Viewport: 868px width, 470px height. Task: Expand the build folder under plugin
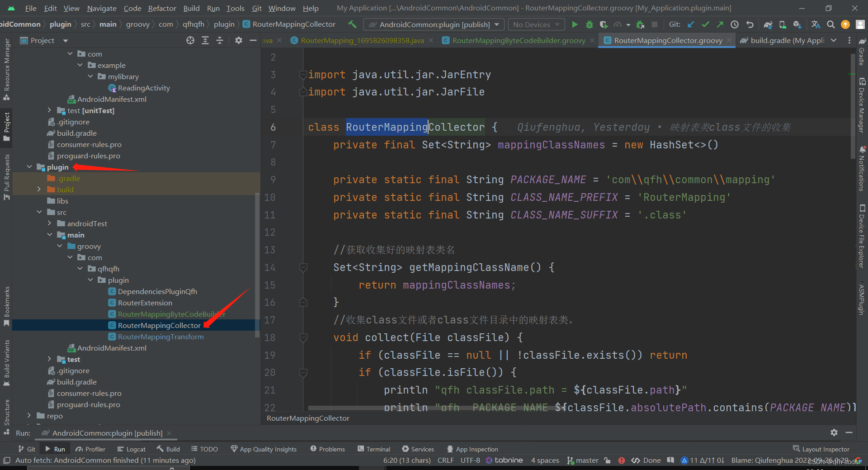(39, 190)
